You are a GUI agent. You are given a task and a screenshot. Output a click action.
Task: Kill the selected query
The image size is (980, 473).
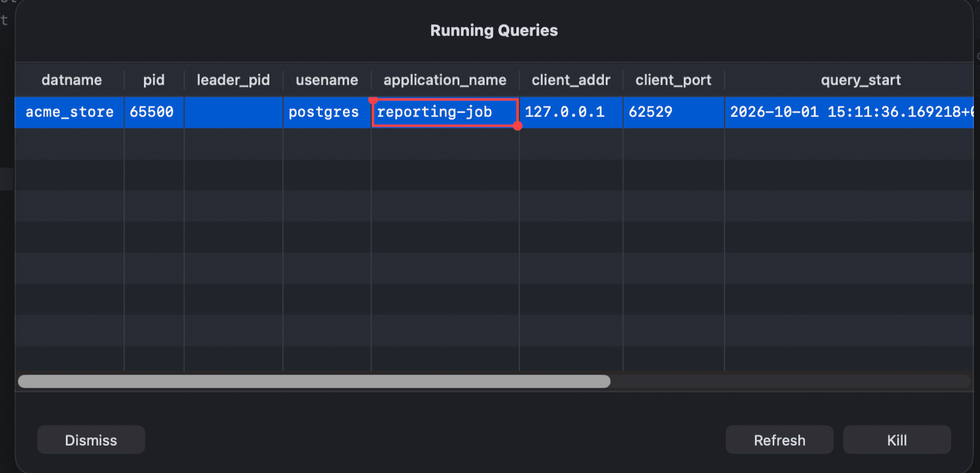[897, 440]
